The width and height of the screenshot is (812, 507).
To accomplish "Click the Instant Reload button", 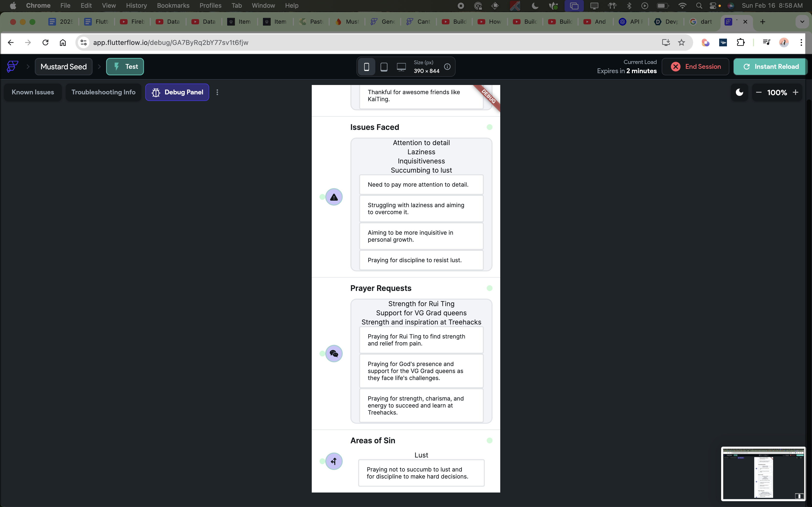I will pyautogui.click(x=770, y=66).
